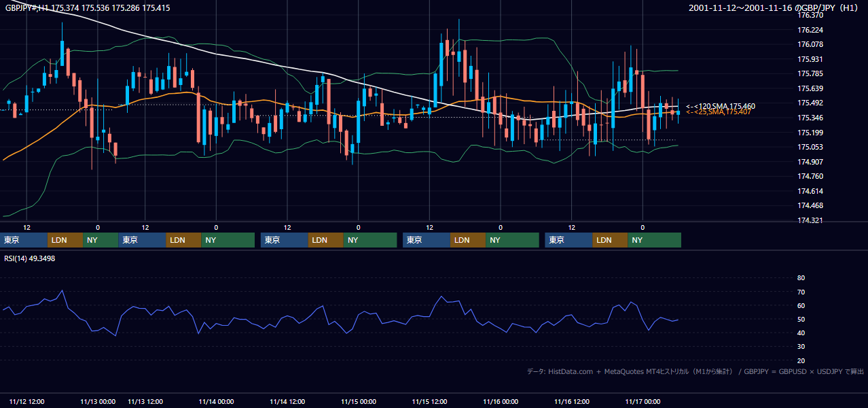Click the 東京 session block above 11/16 12:00
The height and width of the screenshot is (408, 868).
(569, 240)
